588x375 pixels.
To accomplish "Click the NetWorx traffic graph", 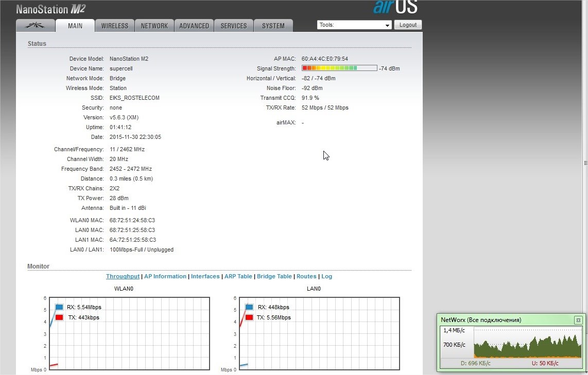I will (x=528, y=343).
